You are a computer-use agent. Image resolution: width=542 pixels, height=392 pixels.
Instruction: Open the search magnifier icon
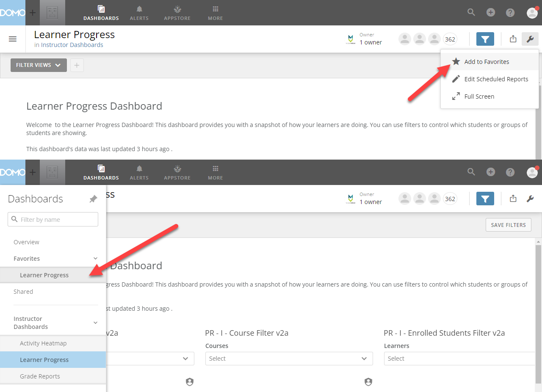tap(471, 12)
